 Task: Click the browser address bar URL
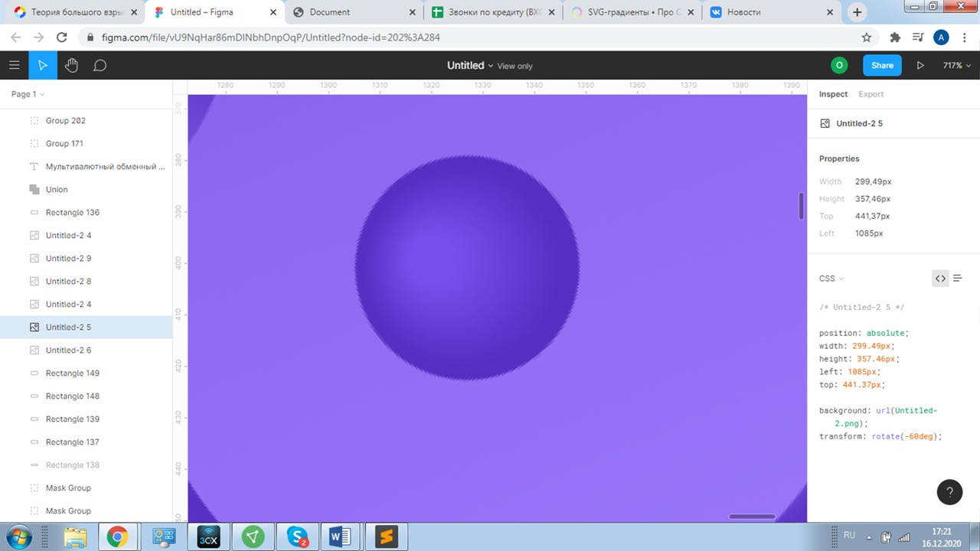click(270, 37)
